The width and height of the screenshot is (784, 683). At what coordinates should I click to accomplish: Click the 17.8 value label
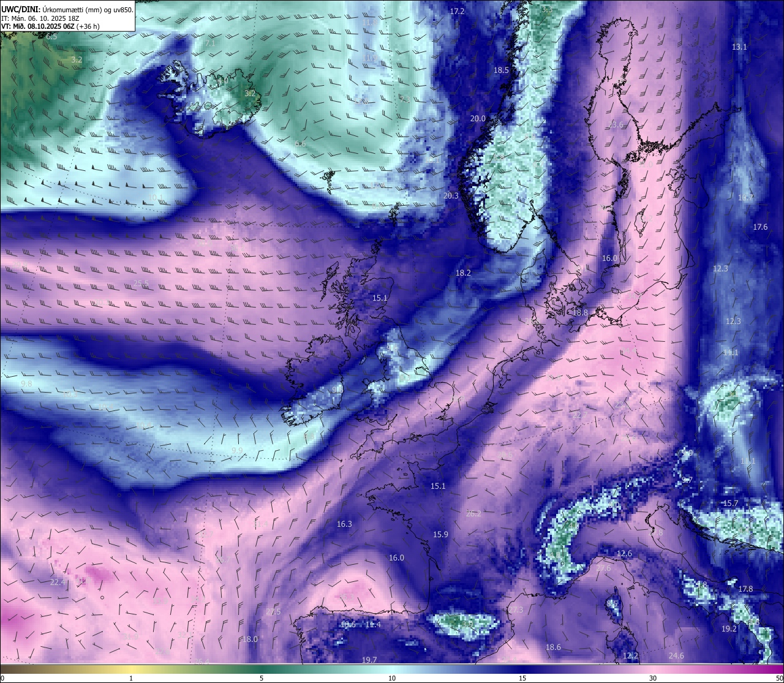(745, 589)
